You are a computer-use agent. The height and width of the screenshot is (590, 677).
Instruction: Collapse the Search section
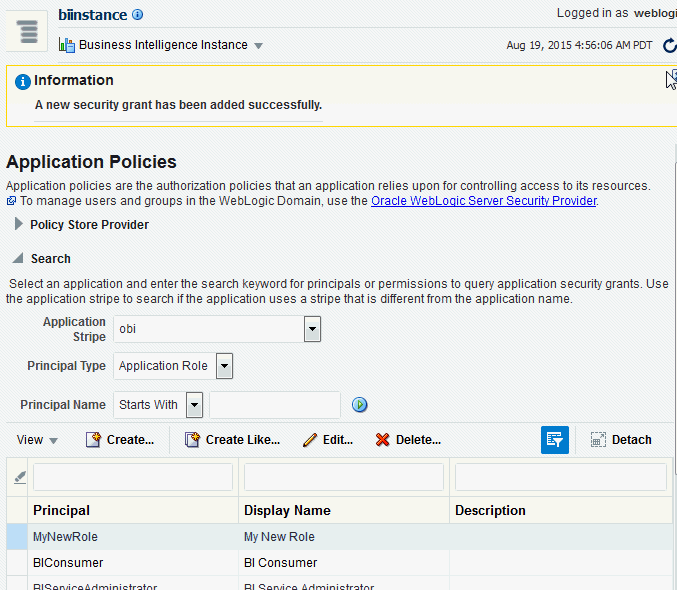18,258
